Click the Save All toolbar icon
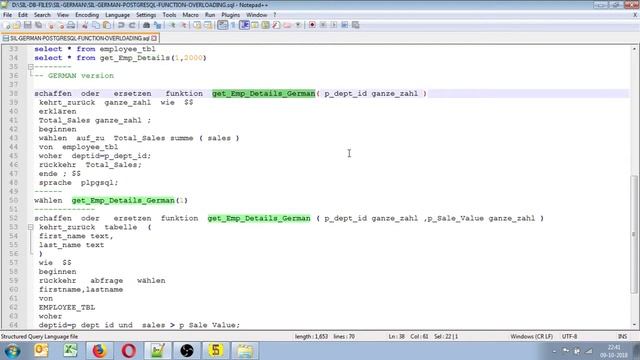The height and width of the screenshot is (360, 640). (38, 25)
